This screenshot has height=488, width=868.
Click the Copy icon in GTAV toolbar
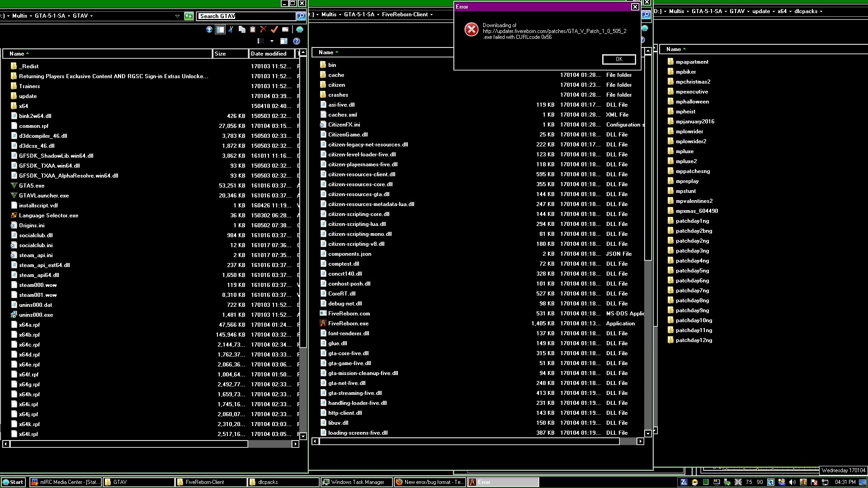click(242, 29)
